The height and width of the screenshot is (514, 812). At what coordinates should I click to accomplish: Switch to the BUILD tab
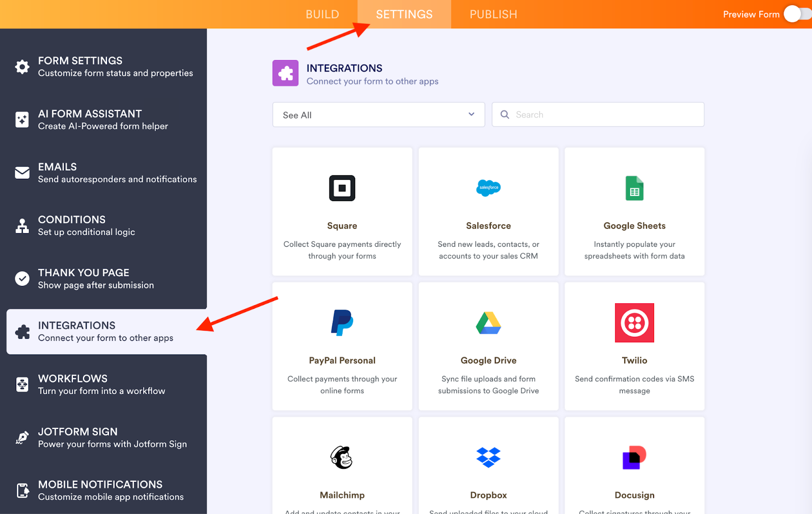[322, 14]
